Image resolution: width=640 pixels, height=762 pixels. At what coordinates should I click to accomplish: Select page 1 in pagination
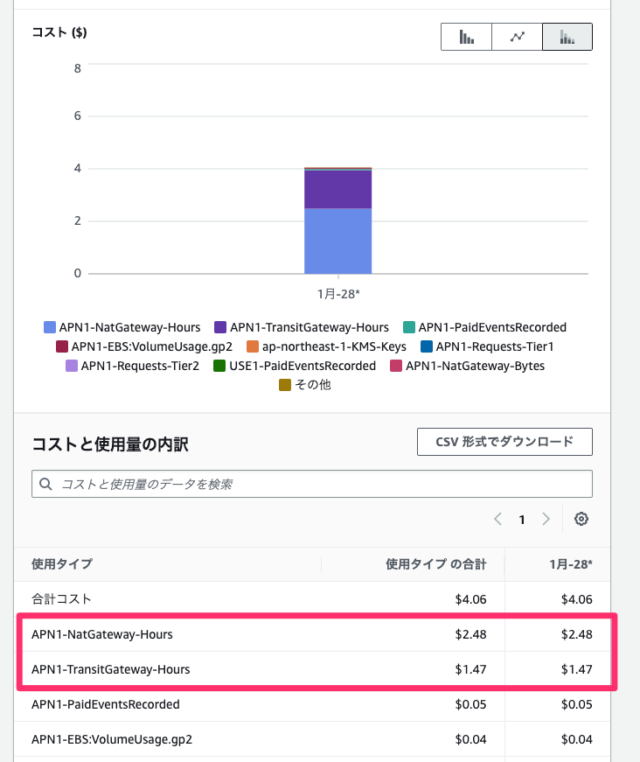[x=521, y=519]
